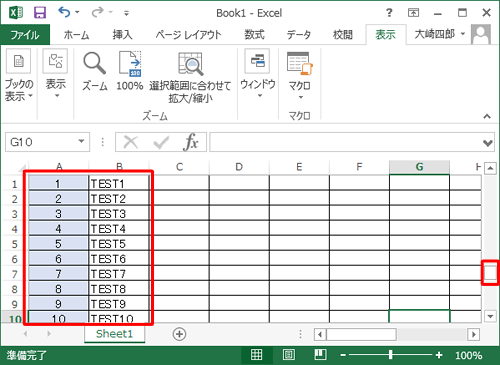The width and height of the screenshot is (500, 365).
Task: Switch to the ホーム tab
Action: coord(76,35)
